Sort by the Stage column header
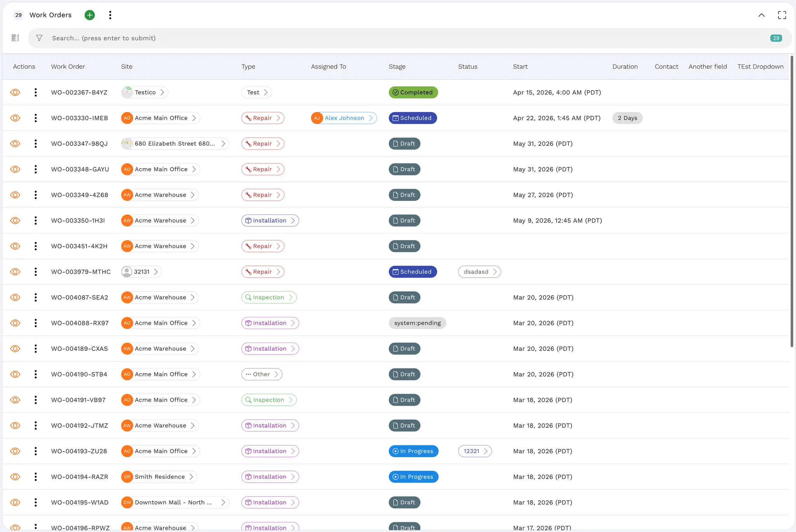Screen dimensions: 796x532 pos(397,66)
